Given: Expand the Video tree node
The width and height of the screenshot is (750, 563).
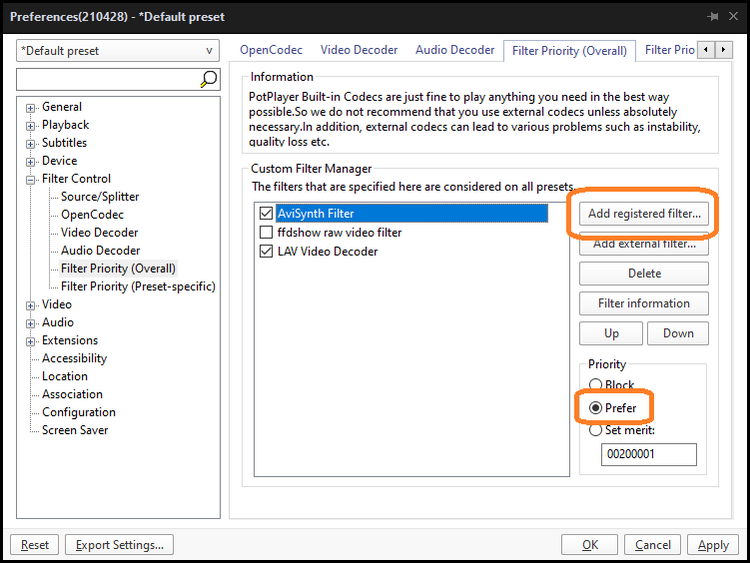Looking at the screenshot, I should 31,306.
